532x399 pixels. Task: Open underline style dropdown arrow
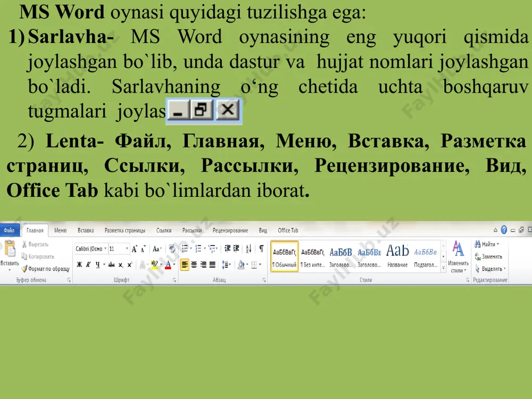click(104, 264)
